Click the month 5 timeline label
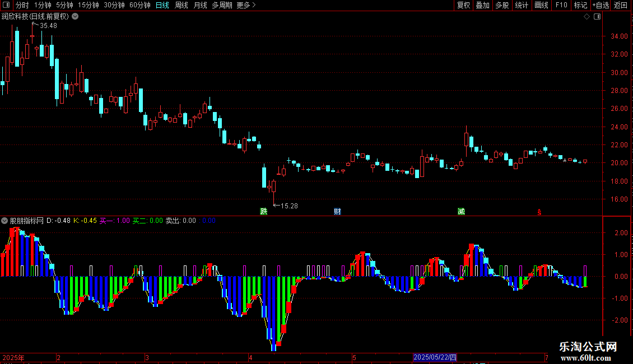633x364 pixels. coord(354,357)
